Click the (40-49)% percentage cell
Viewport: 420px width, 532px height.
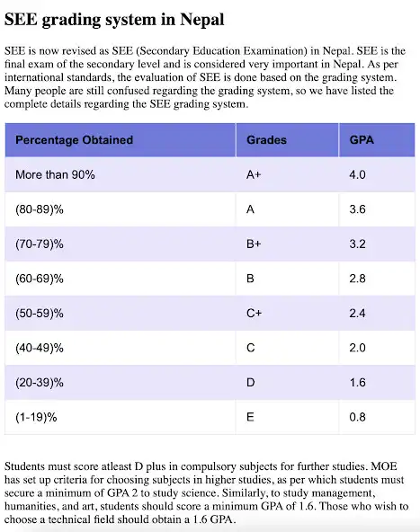(x=121, y=348)
